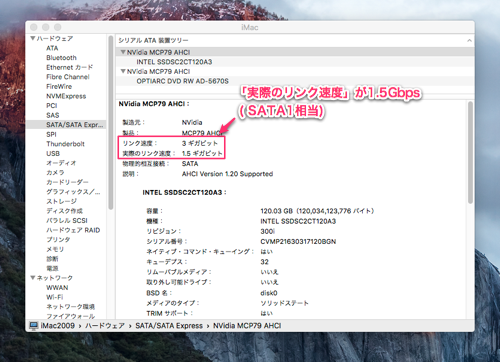Select USB in the sidebar
The image size is (500, 362).
click(53, 154)
